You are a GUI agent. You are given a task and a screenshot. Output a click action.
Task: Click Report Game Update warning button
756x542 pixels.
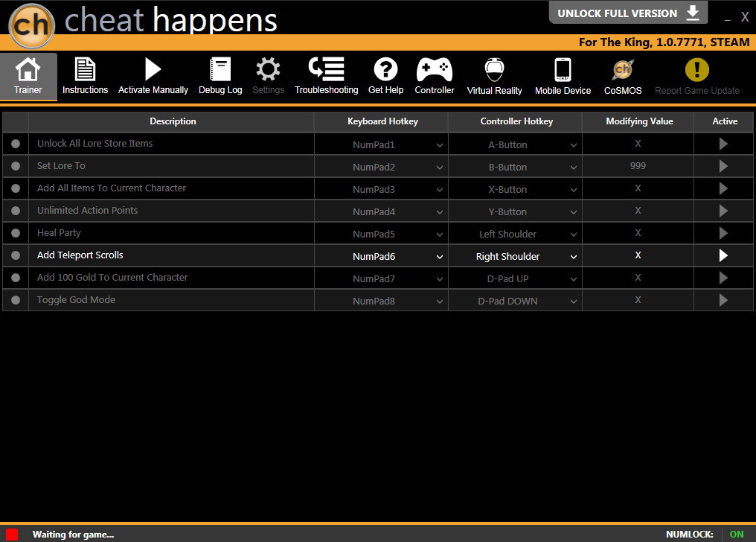click(696, 76)
